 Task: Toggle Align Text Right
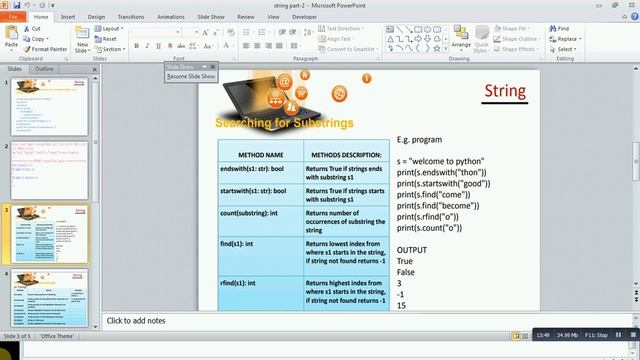click(x=268, y=46)
